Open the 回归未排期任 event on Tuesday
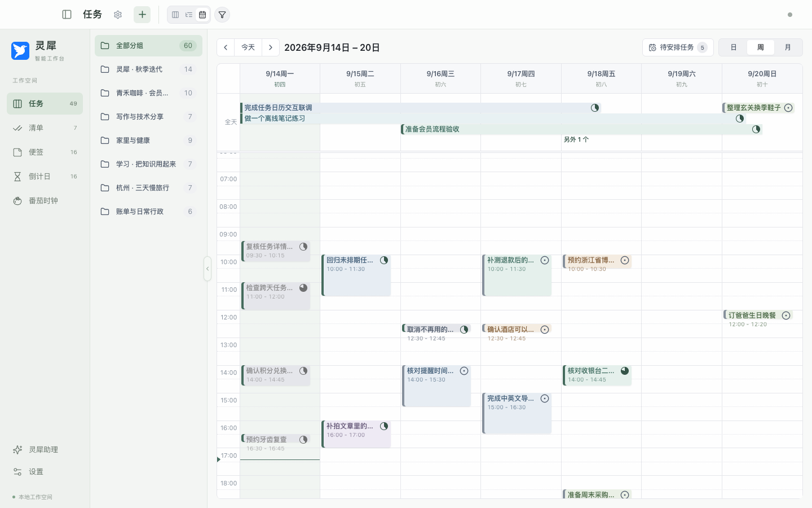The height and width of the screenshot is (508, 812). coord(356,275)
